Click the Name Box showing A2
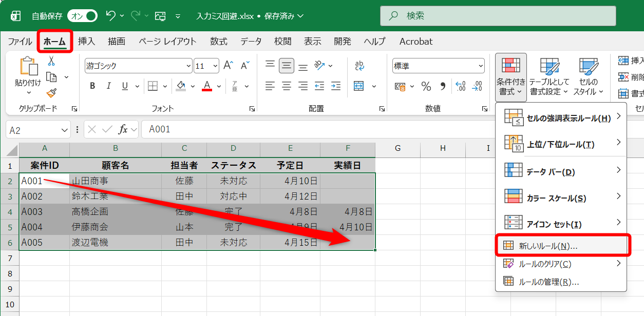Image resolution: width=644 pixels, height=316 pixels. point(33,129)
